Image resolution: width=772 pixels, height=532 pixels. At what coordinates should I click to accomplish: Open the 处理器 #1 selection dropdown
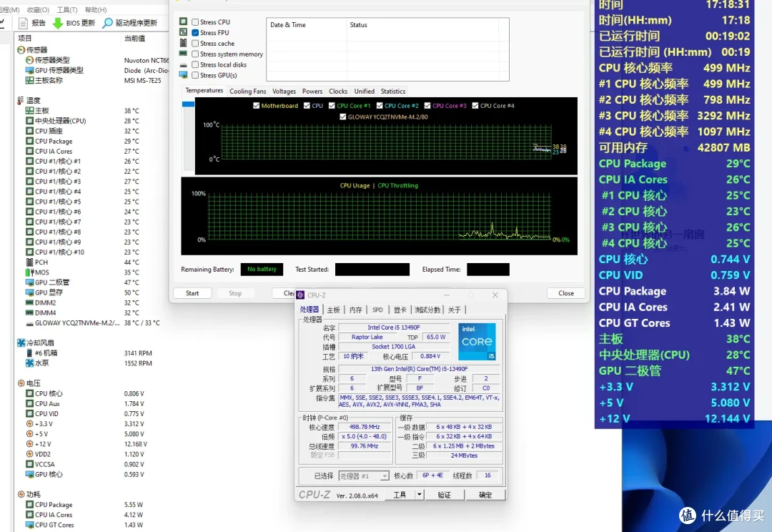click(x=364, y=476)
